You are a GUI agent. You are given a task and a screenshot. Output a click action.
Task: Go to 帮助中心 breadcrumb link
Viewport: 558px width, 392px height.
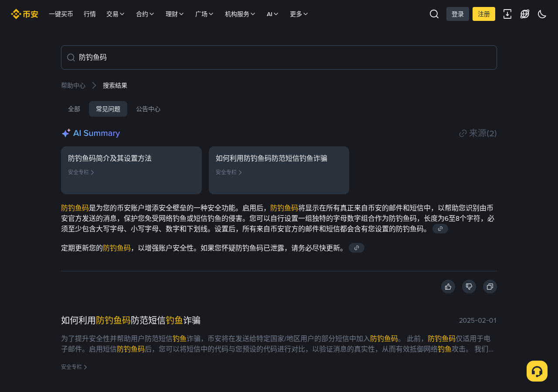(73, 85)
